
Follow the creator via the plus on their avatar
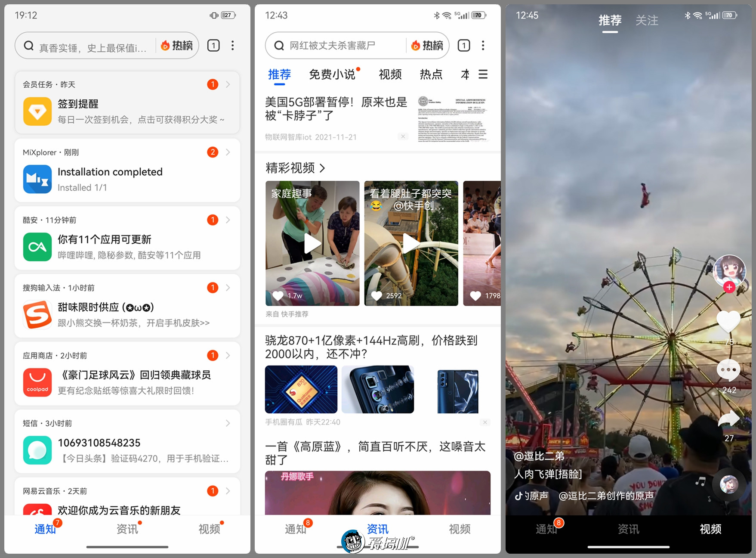[x=729, y=287]
